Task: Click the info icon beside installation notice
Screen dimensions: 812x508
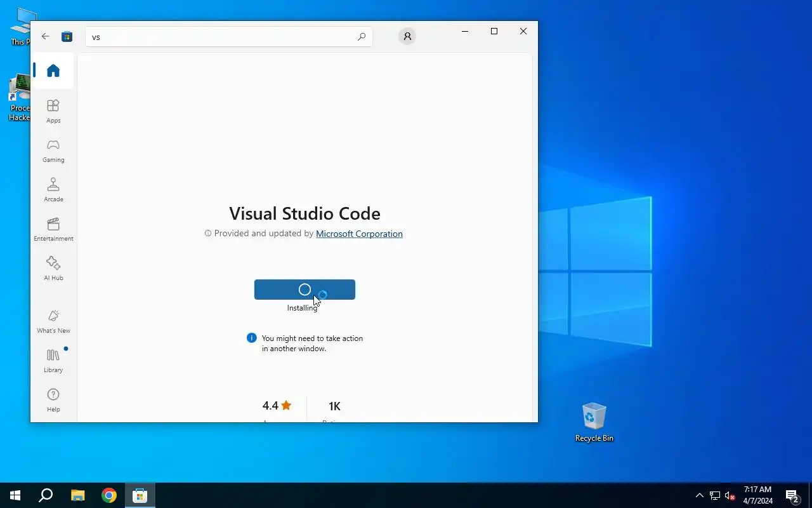Action: (251, 338)
